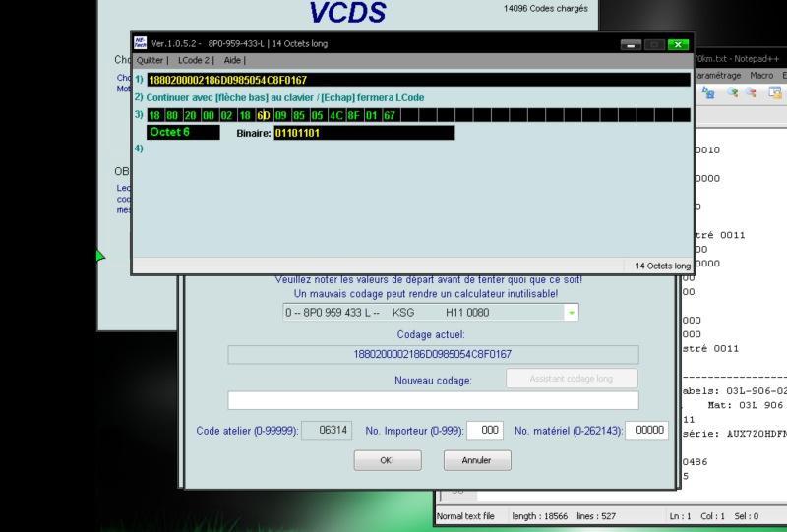Select the byte cell 05
This screenshot has width=787, height=532.
coord(317,115)
